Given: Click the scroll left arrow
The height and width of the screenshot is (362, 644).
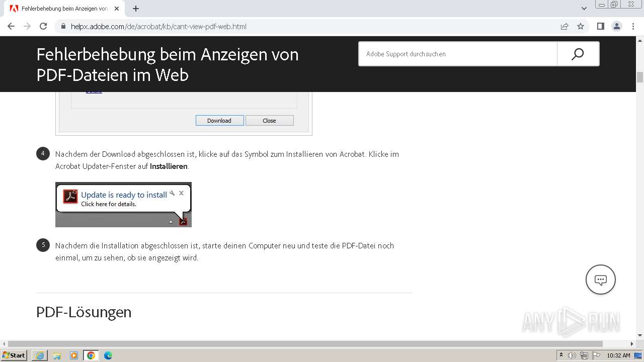Looking at the screenshot, I should pyautogui.click(x=5, y=344).
